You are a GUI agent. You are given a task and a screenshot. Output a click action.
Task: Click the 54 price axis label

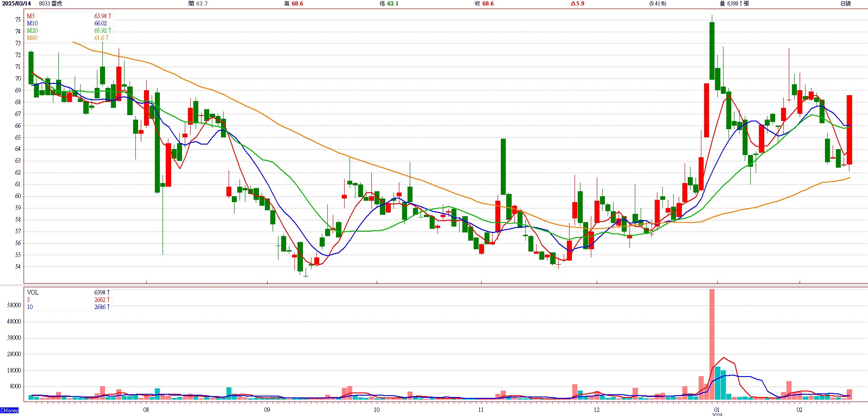[18, 267]
